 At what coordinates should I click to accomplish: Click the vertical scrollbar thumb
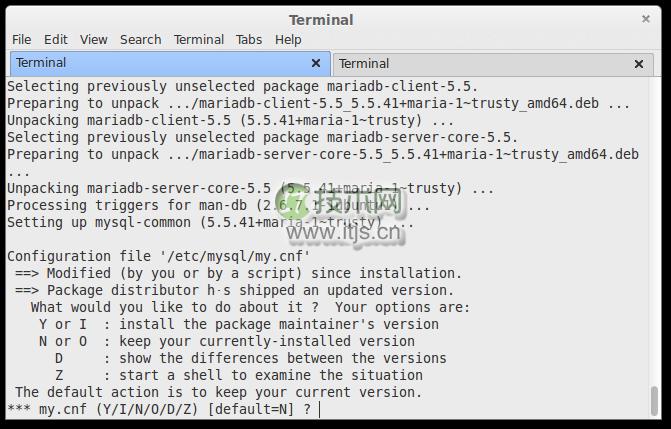click(655, 400)
